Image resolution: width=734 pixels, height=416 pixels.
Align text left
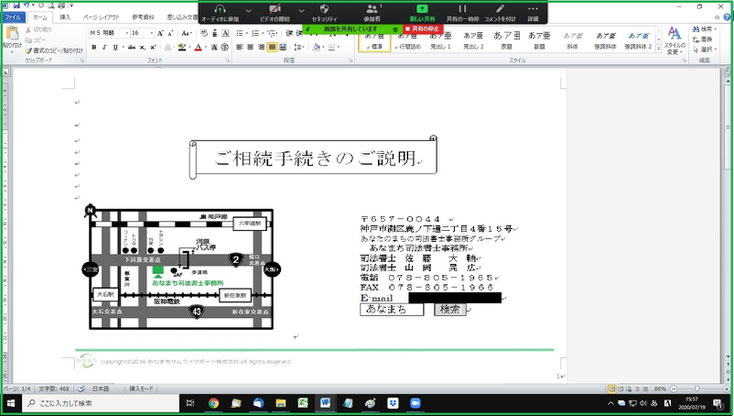tap(240, 47)
